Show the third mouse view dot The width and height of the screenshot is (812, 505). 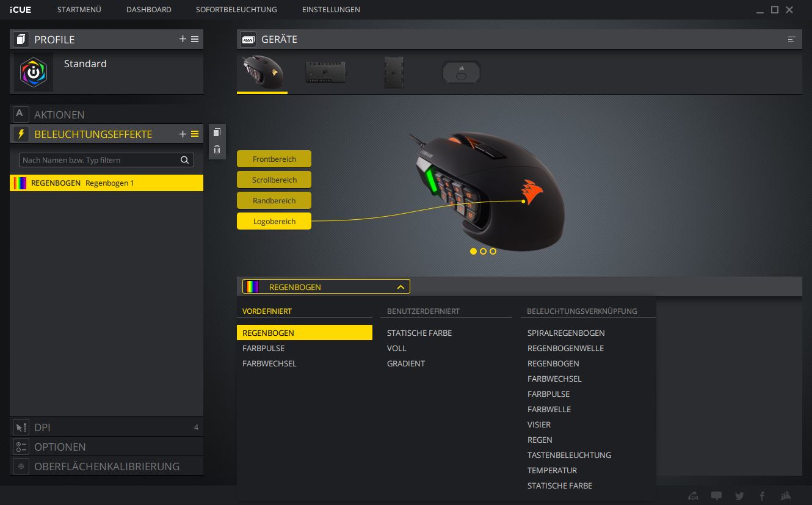coord(493,251)
